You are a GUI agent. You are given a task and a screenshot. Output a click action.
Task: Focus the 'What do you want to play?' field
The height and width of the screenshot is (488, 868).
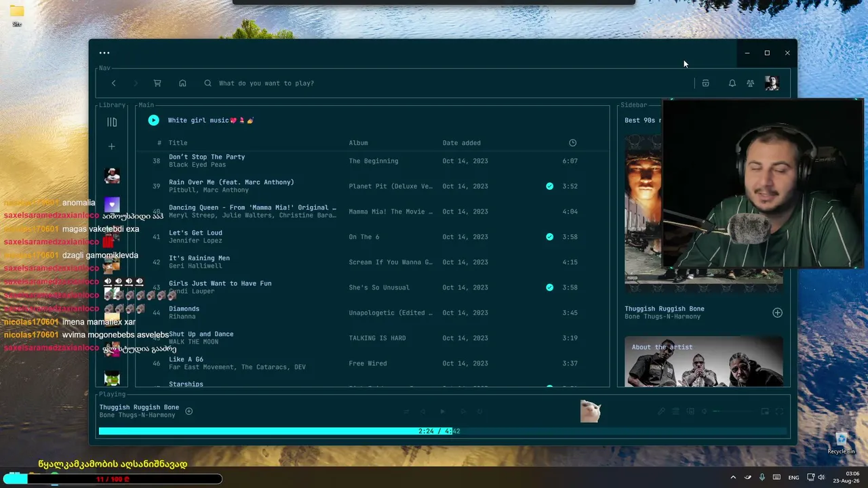tap(448, 83)
